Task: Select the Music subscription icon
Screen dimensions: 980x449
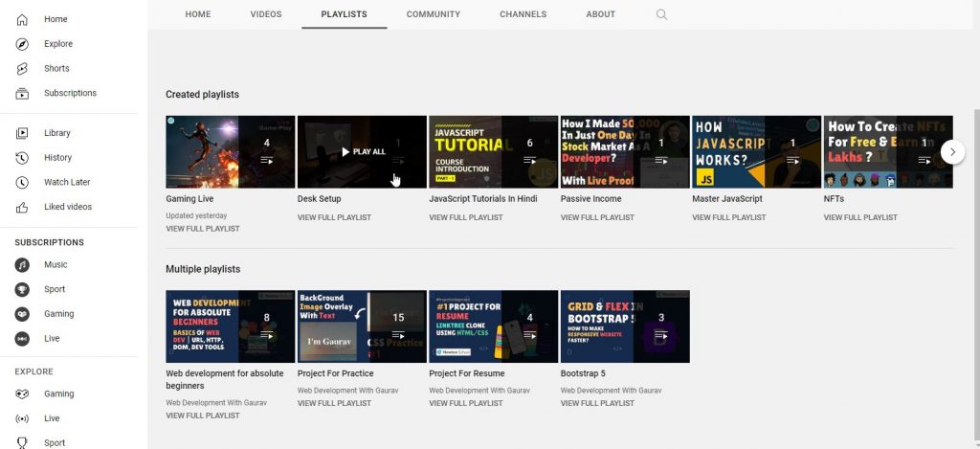Action: tap(23, 265)
